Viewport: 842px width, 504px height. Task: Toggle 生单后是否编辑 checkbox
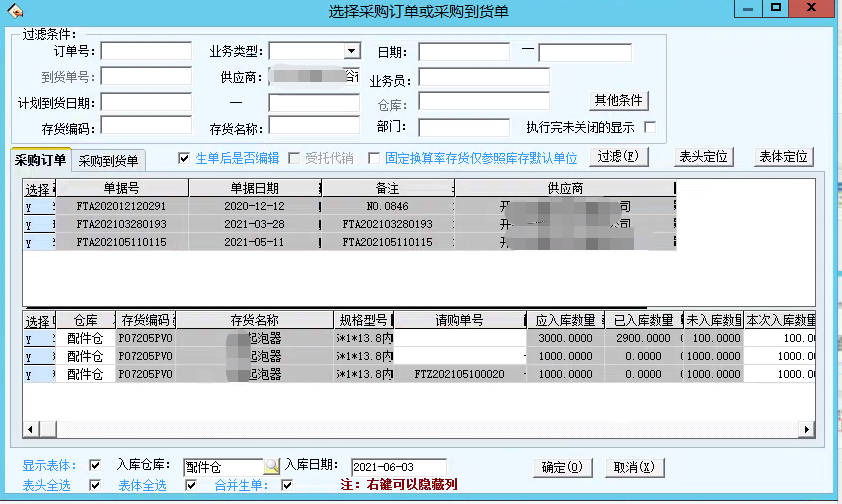184,158
